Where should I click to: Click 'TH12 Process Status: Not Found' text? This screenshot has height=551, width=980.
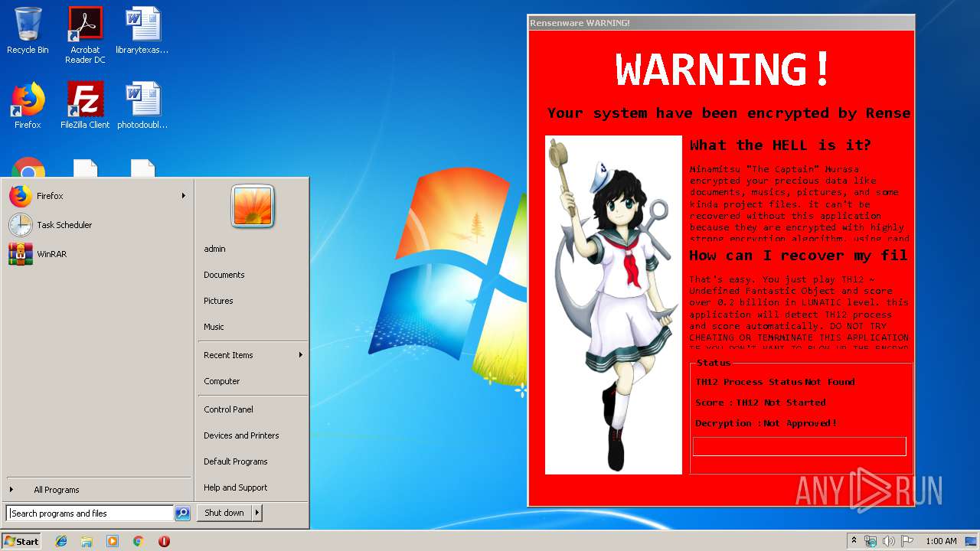click(x=775, y=382)
